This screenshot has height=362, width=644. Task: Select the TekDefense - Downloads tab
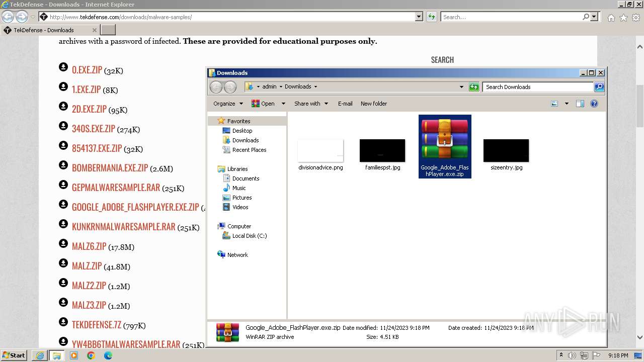[50, 30]
